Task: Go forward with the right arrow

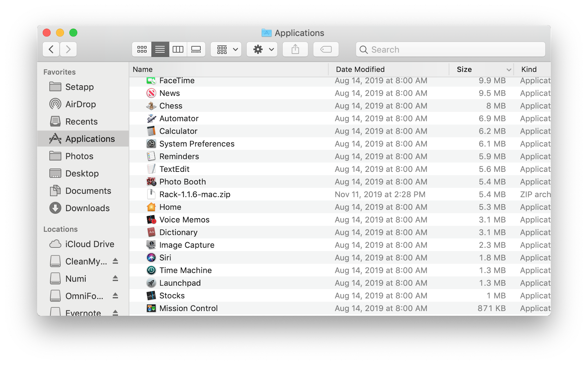Action: (x=68, y=49)
